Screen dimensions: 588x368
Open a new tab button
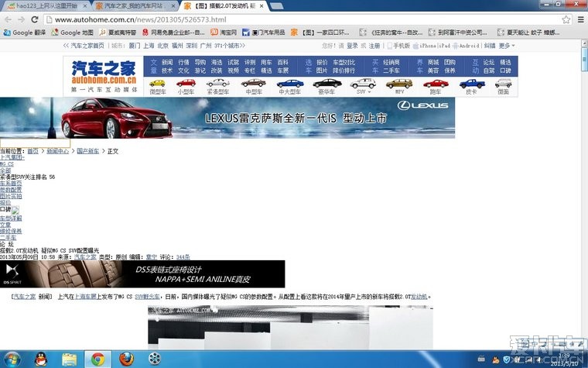(276, 6)
